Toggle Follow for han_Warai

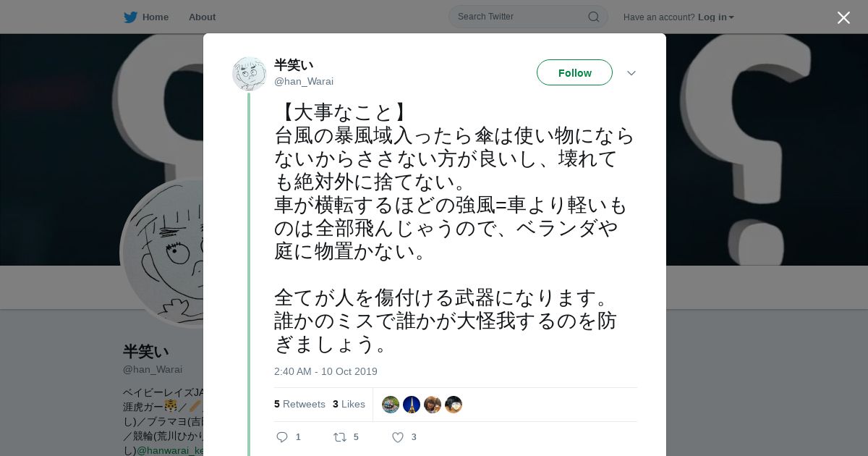(x=574, y=73)
